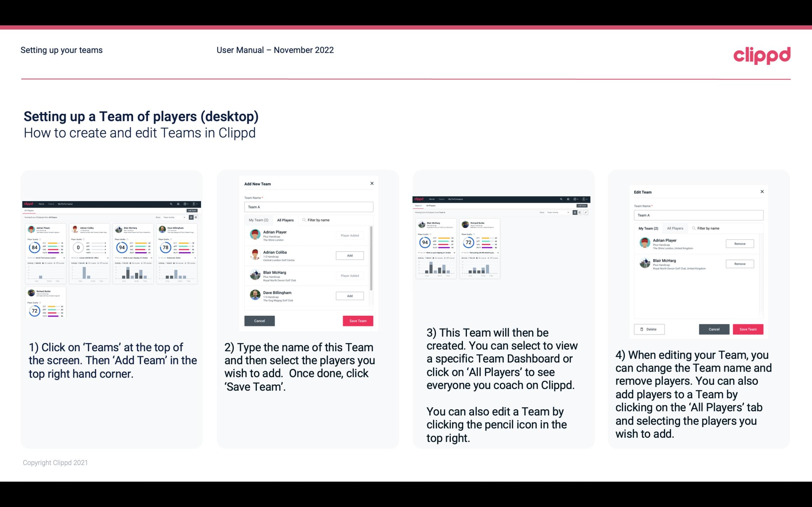The image size is (812, 507).
Task: Click the Remove button next to Blair McHarg
Action: tap(739, 263)
